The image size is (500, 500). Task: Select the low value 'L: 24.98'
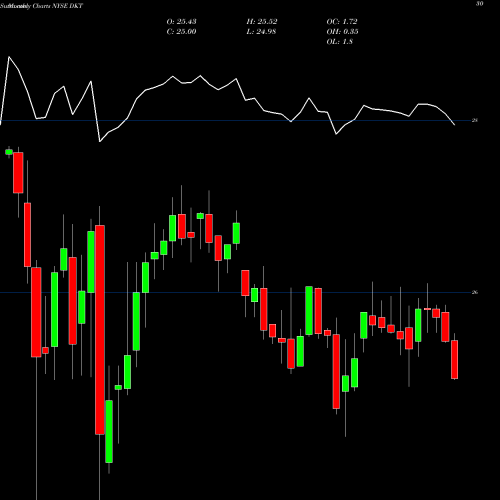261,32
